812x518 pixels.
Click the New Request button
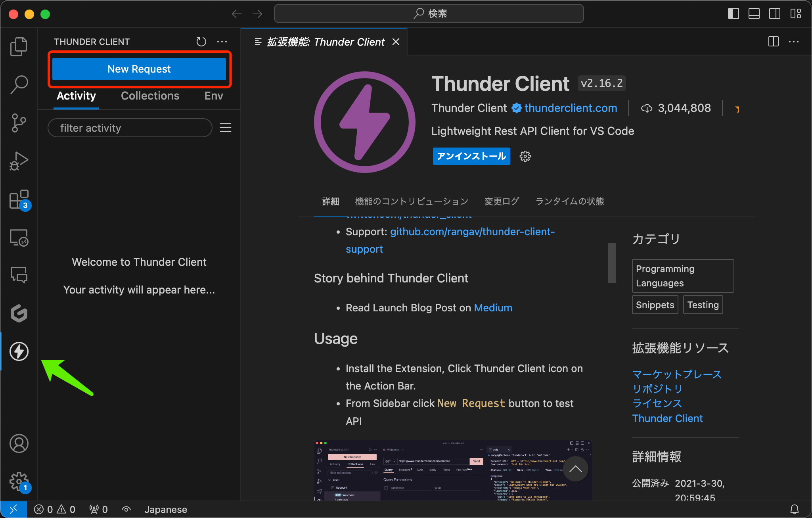click(139, 69)
